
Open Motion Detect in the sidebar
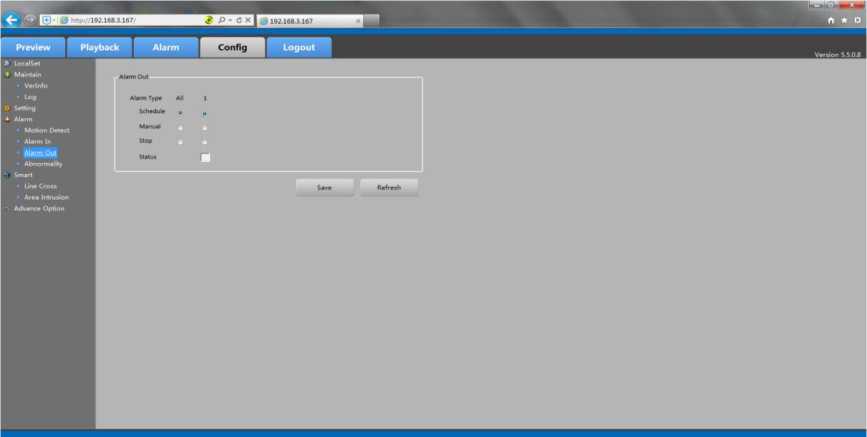(x=46, y=130)
